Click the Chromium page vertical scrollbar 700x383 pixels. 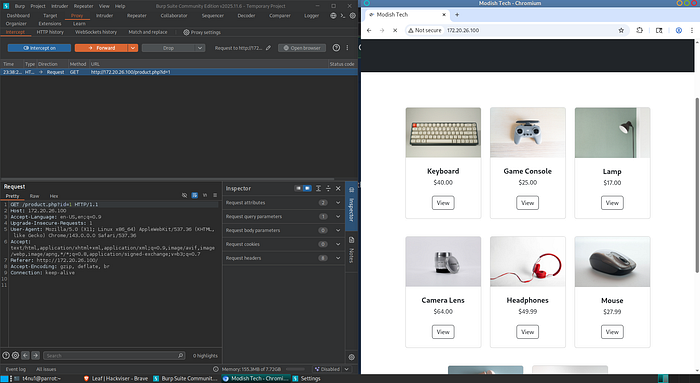(x=697, y=185)
